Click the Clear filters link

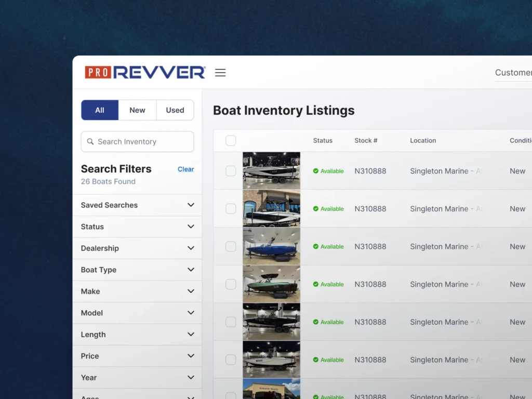pos(185,169)
